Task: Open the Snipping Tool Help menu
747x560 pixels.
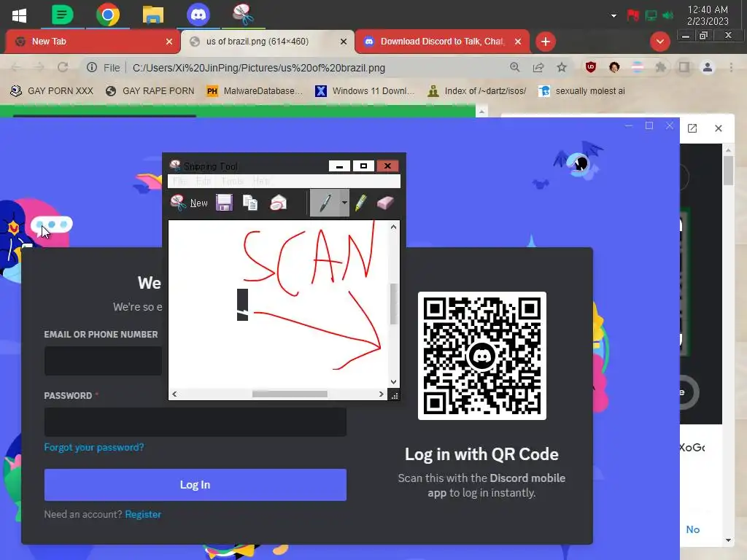Action: (261, 181)
